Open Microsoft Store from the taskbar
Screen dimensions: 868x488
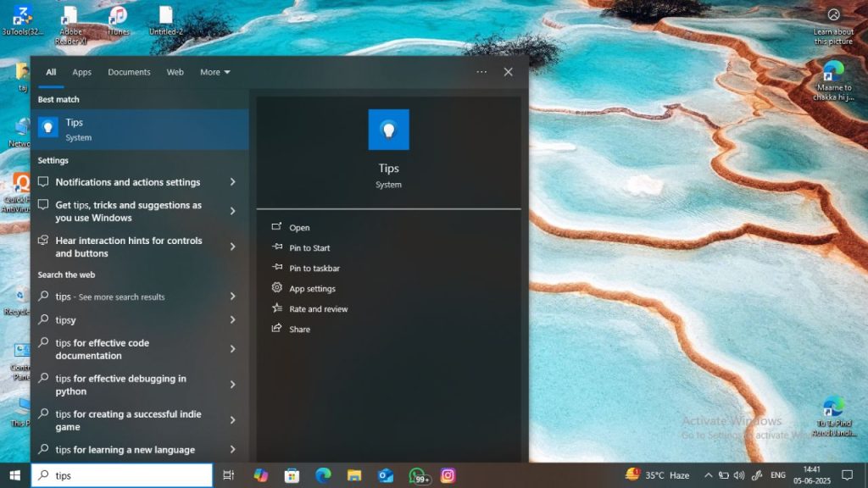[x=292, y=475]
